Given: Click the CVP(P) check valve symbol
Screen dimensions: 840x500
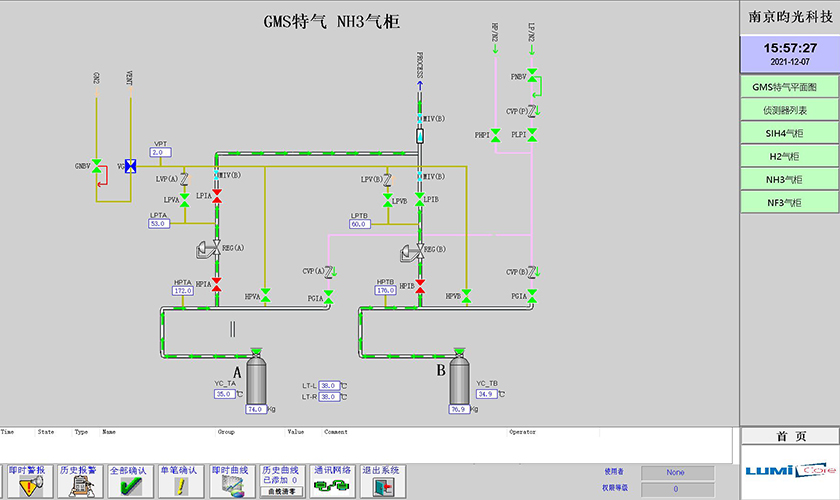Looking at the screenshot, I should [532, 111].
